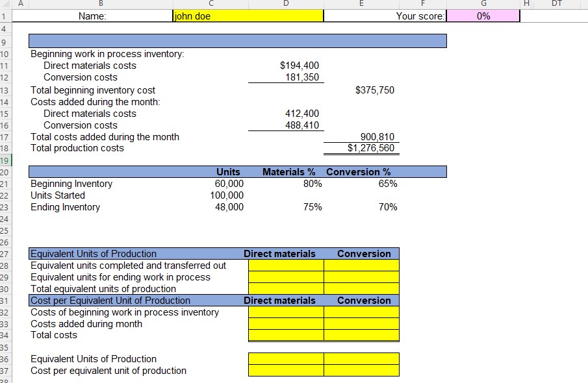Select column F header
The width and height of the screenshot is (588, 383).
click(423, 4)
